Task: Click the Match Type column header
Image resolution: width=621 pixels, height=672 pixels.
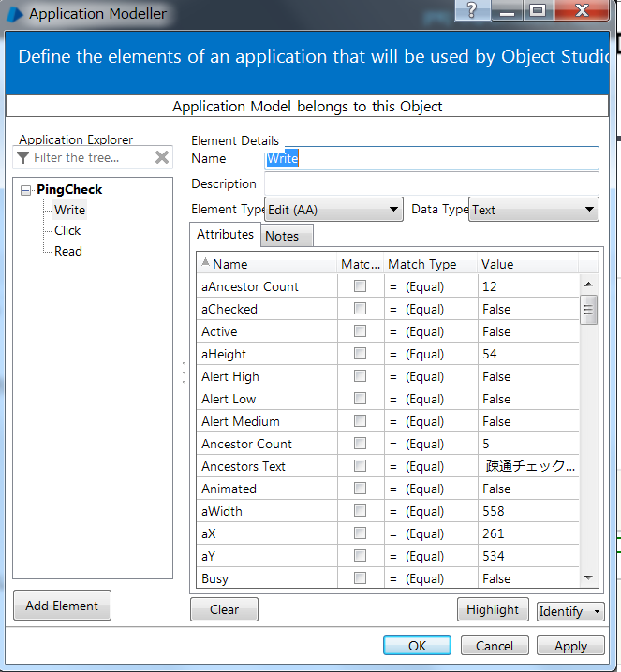Action: click(431, 264)
